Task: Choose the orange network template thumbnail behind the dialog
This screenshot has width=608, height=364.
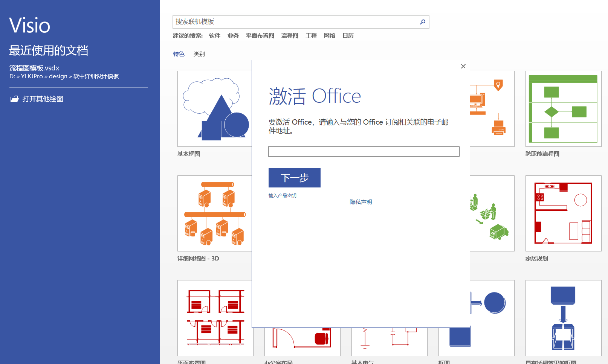Action: click(492, 109)
